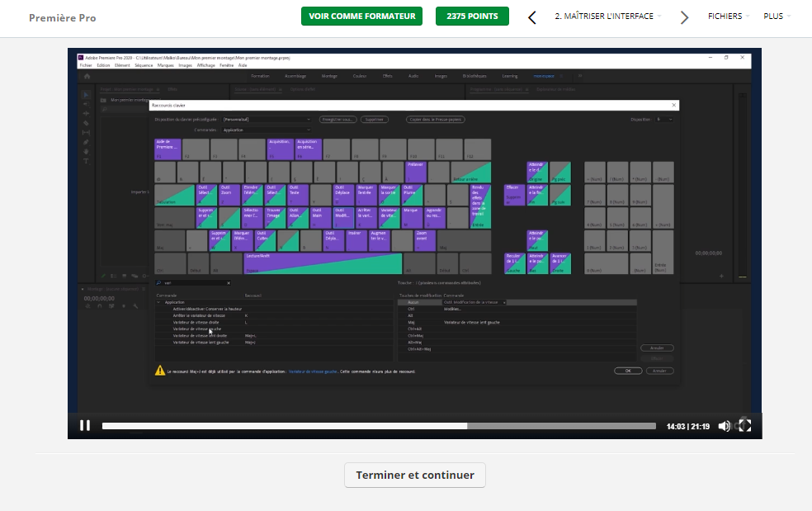This screenshot has width=812, height=511.
Task: Open the Marques menu in Premiere Pro
Action: coord(165,65)
